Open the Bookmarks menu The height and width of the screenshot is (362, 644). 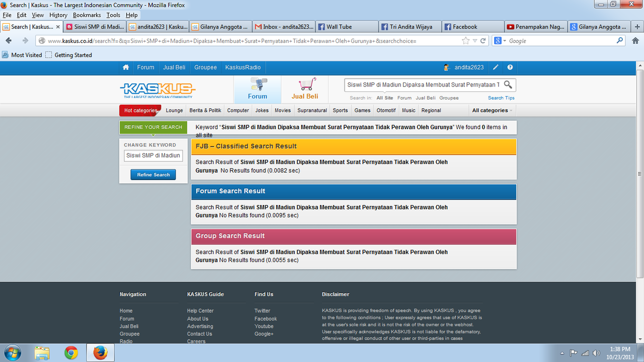click(x=87, y=15)
